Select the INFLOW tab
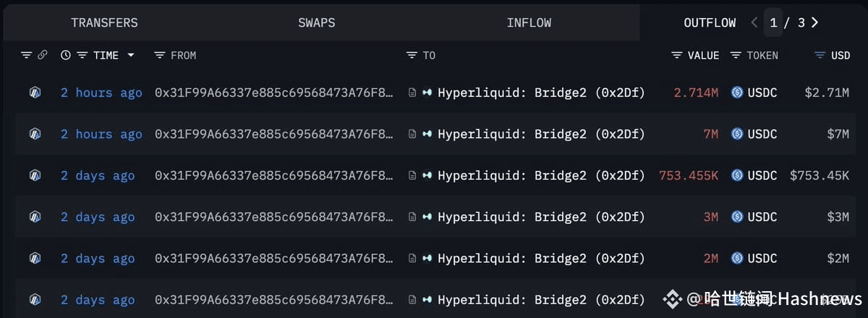868x318 pixels. coord(529,22)
